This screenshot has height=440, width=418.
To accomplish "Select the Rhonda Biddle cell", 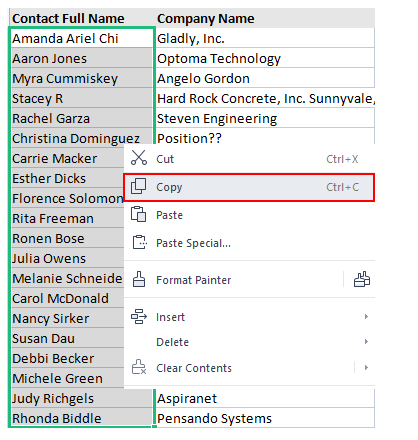I will pos(82,418).
